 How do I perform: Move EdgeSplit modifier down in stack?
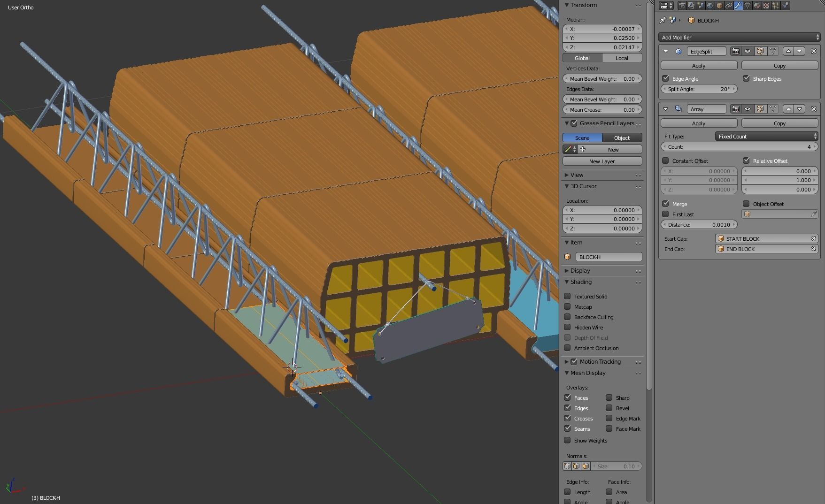[x=800, y=51]
